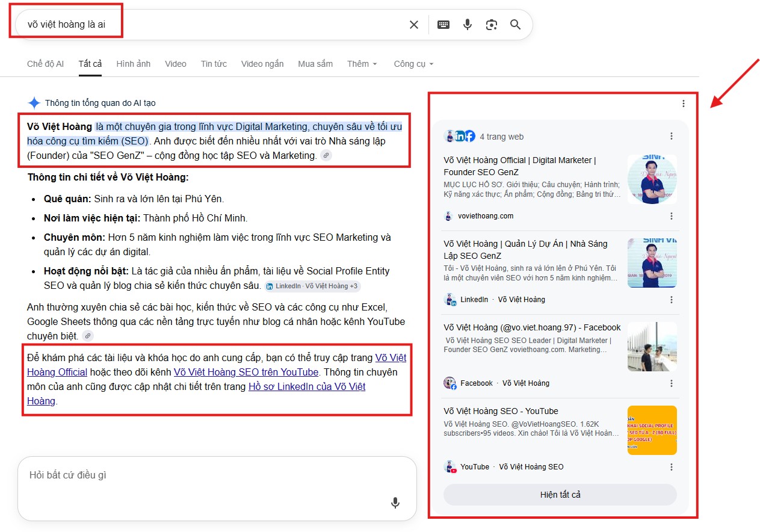
Task: Click Thông tin tổng quan do AI tạo label
Action: point(100,103)
